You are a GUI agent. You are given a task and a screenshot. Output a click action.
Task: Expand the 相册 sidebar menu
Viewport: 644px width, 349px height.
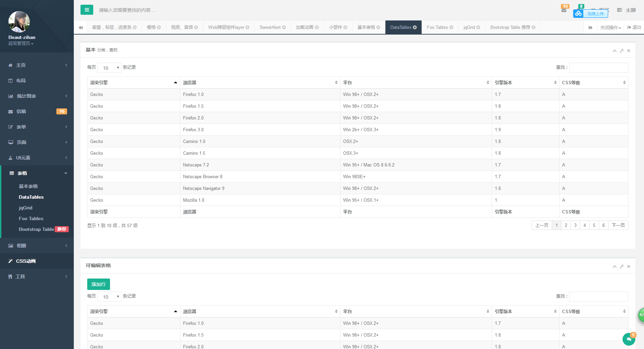37,246
